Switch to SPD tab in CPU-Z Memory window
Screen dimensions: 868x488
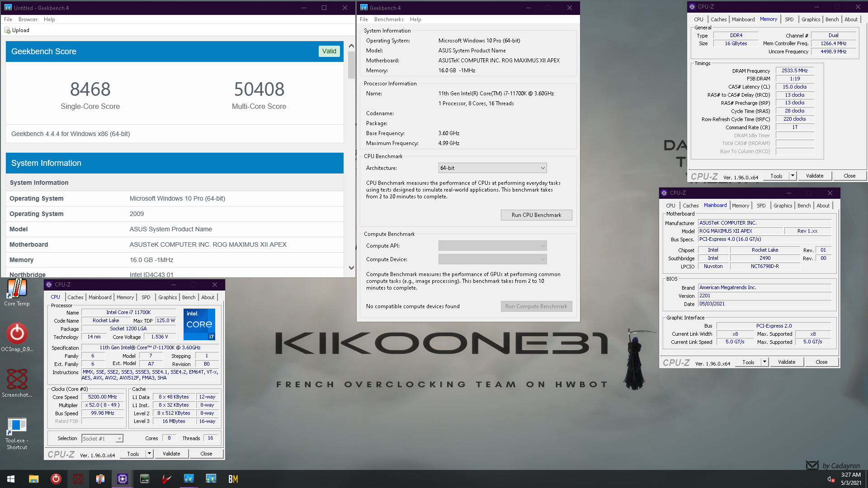tap(789, 19)
